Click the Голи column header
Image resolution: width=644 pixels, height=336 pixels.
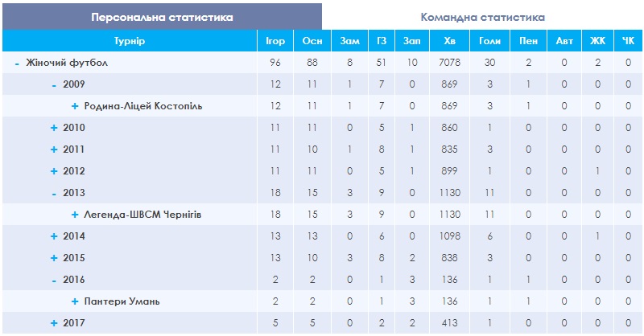(489, 41)
